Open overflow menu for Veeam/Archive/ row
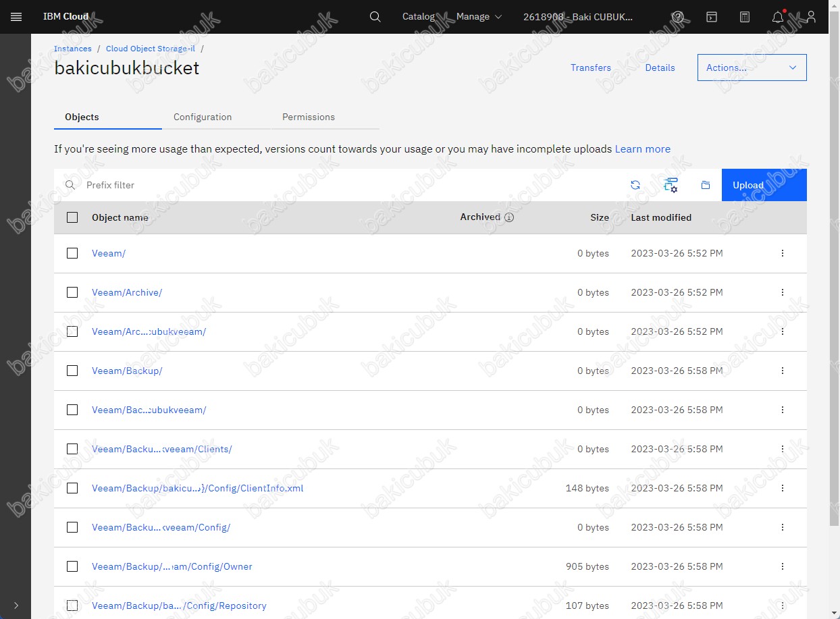 783,292
